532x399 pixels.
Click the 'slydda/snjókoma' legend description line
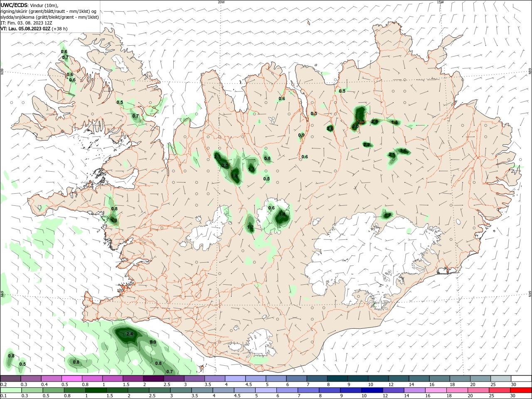point(50,17)
